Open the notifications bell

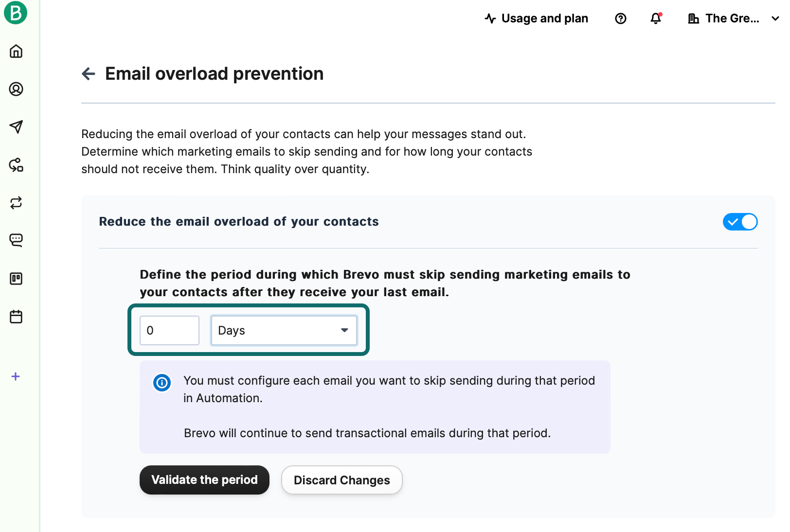[x=656, y=18]
